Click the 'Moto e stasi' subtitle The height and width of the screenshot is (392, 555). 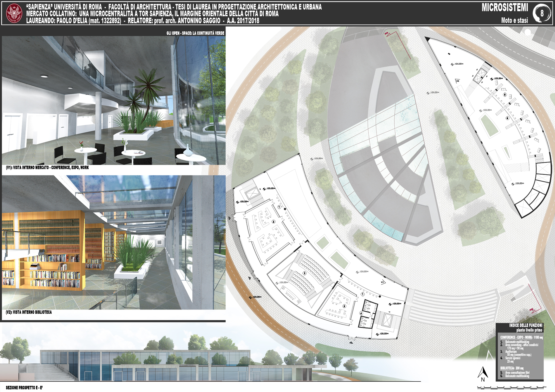click(x=514, y=20)
